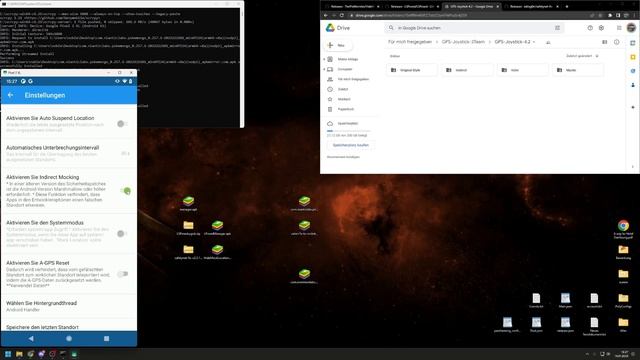Viewport: 640px width, 360px height.
Task: Open Drive search filter options icon
Action: (557, 28)
